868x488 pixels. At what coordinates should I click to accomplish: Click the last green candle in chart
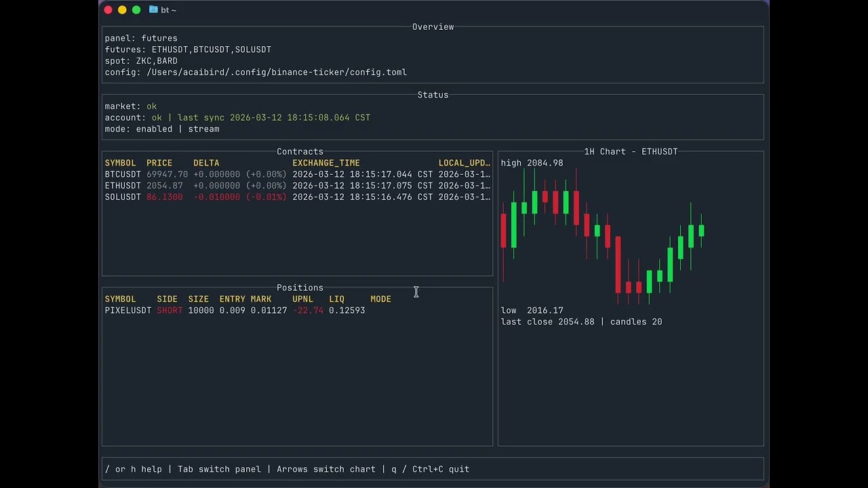(x=701, y=230)
